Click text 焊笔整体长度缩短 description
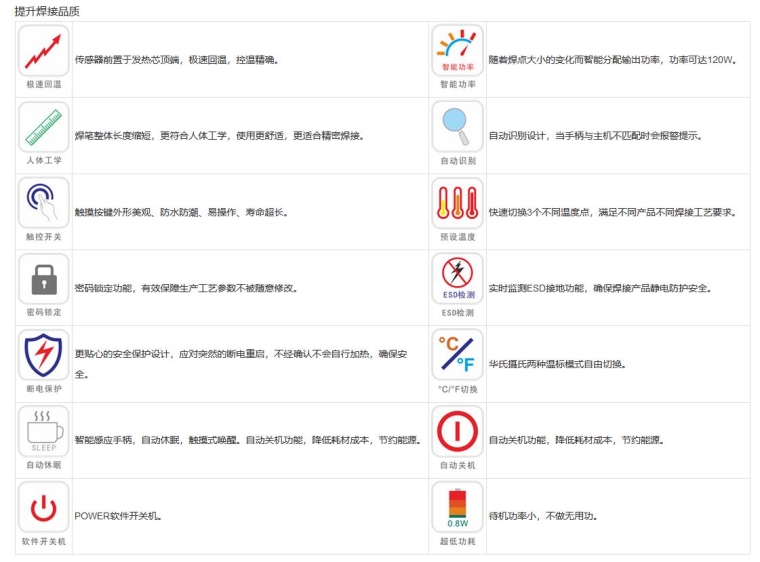 219,136
